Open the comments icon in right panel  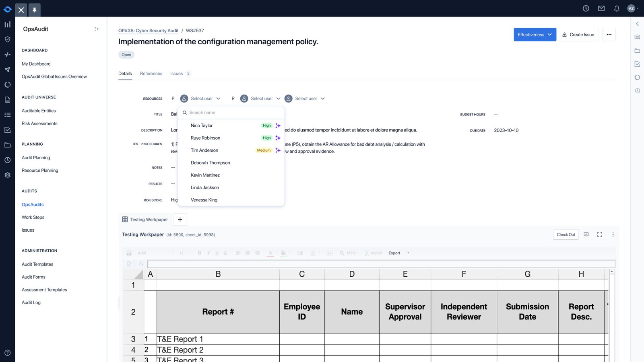coord(637,37)
